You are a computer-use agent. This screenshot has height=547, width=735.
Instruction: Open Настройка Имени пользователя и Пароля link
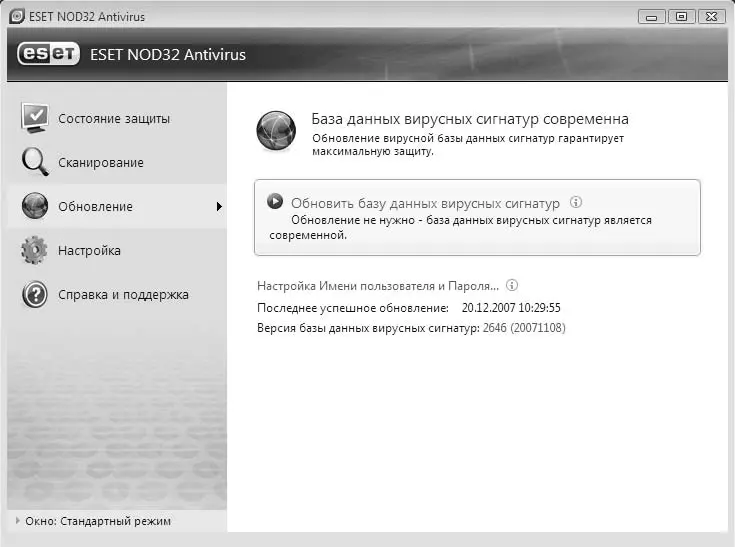point(378,286)
